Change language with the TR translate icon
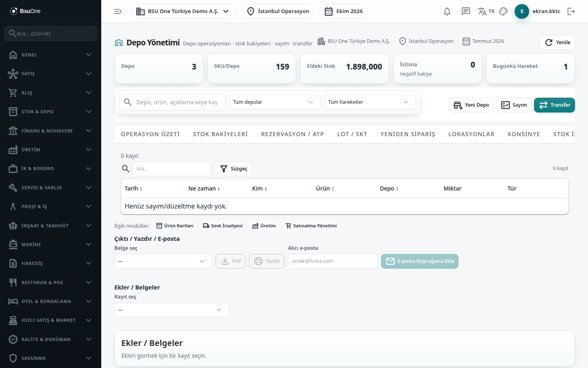The height and width of the screenshot is (368, 588). pos(486,11)
